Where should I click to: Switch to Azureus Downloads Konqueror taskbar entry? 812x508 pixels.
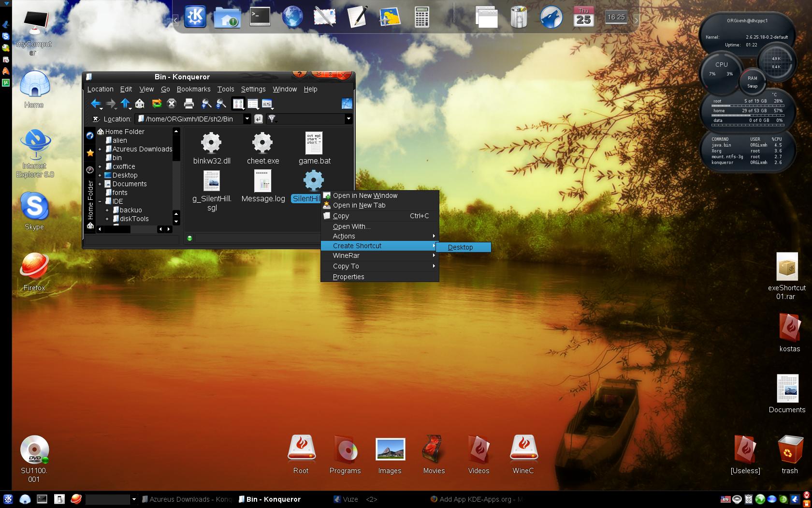click(x=187, y=499)
